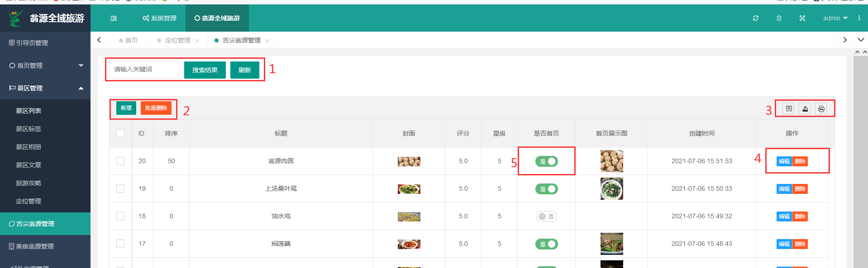Switch to the 系统管理 top menu
The height and width of the screenshot is (268, 868).
159,18
